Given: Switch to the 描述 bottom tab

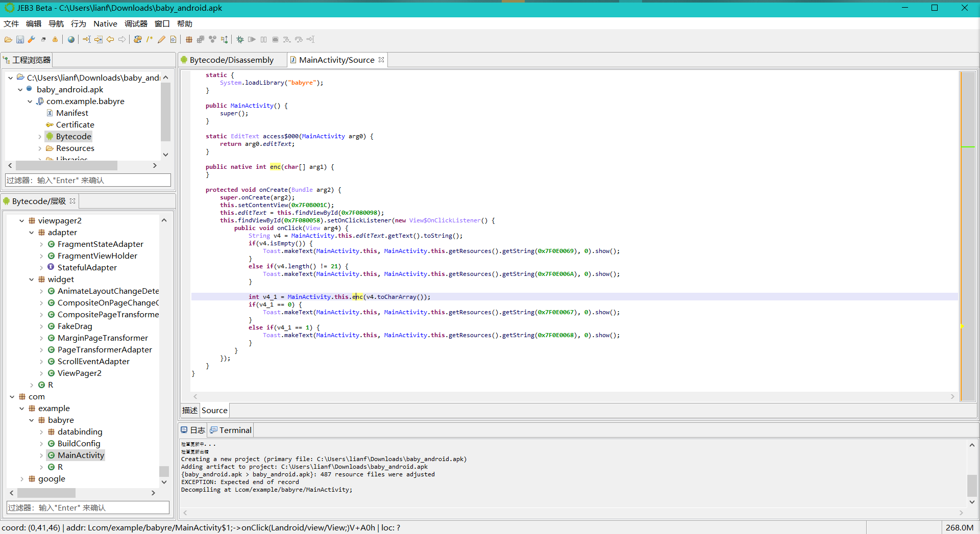Looking at the screenshot, I should 190,410.
